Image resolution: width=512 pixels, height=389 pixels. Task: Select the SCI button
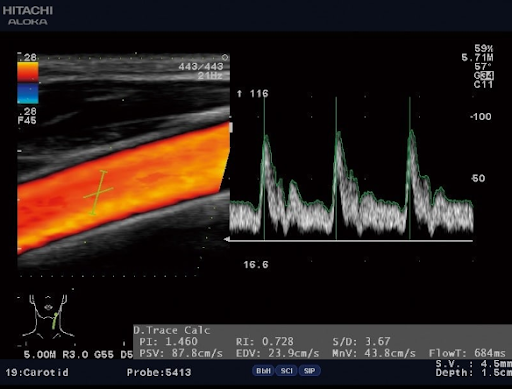coord(286,371)
